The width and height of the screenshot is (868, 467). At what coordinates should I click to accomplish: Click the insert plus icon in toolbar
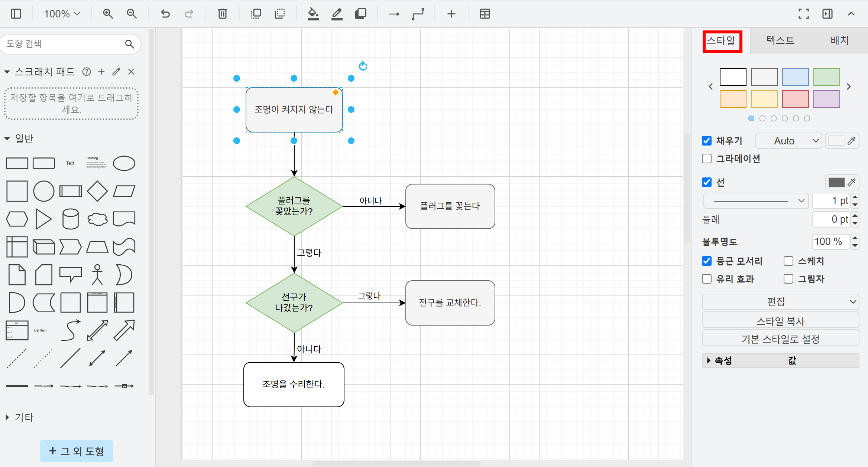[x=451, y=14]
